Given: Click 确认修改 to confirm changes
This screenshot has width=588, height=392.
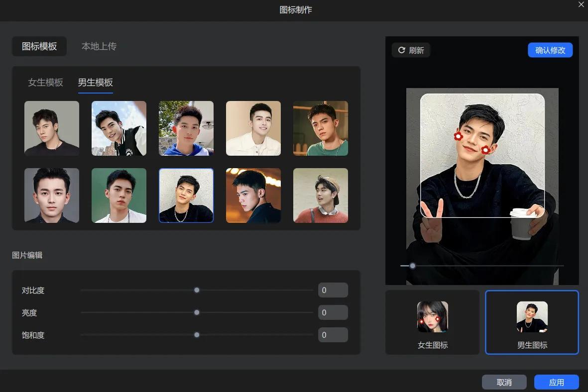Looking at the screenshot, I should click(x=550, y=50).
